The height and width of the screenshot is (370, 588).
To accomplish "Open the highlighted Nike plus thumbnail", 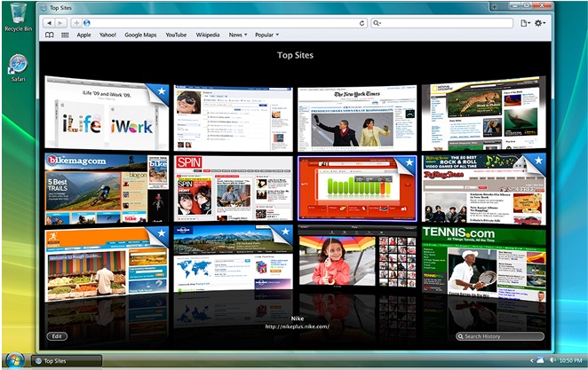I will click(357, 188).
